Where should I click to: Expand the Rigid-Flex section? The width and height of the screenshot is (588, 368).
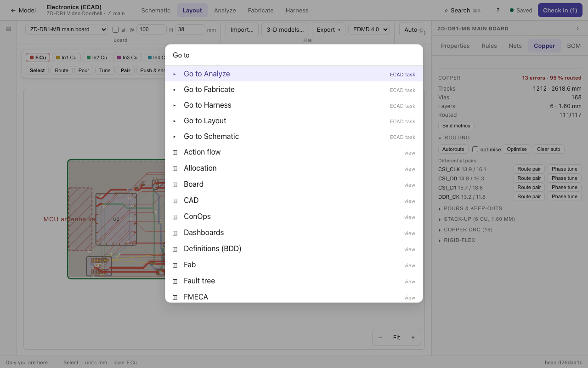pyautogui.click(x=457, y=240)
